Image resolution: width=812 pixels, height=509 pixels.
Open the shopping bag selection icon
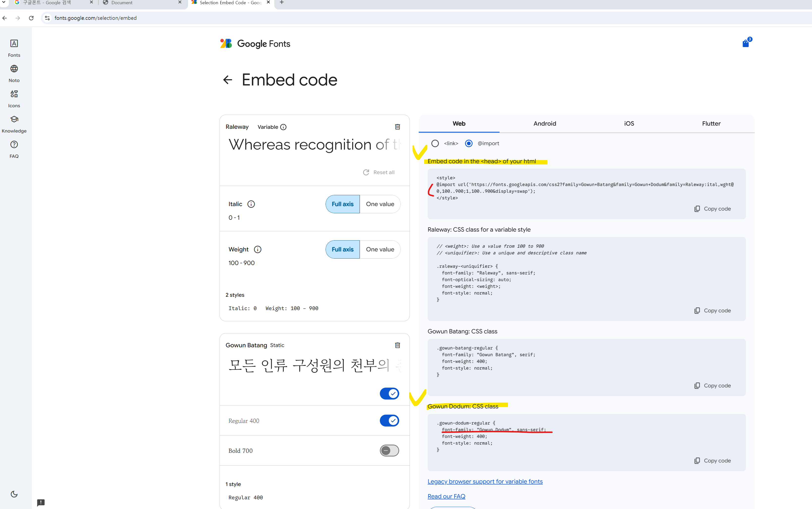746,43
